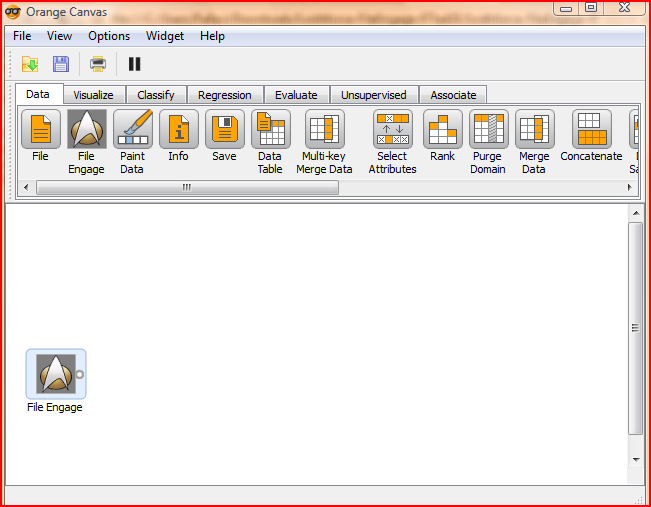Select the File Engage widget in toolbox
Viewport: 651px width, 507px height.
click(87, 129)
